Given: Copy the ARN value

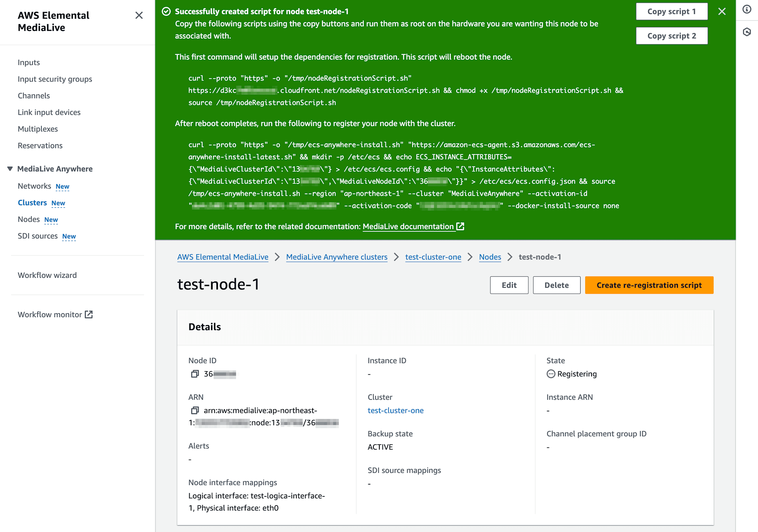Looking at the screenshot, I should pos(195,410).
